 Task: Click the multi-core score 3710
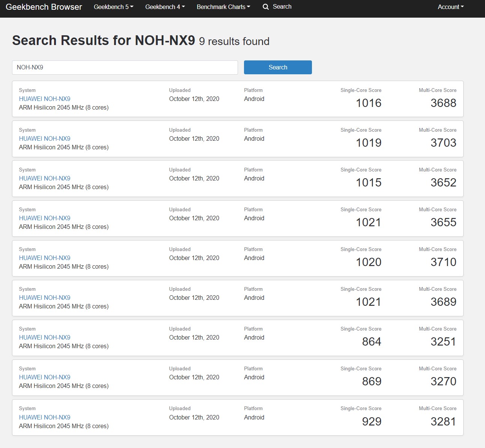(443, 262)
